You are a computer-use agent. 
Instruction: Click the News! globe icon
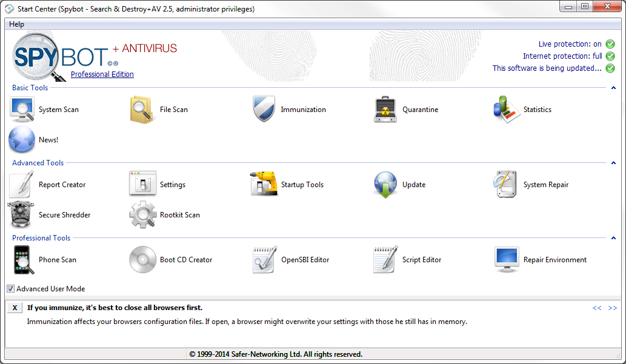22,139
